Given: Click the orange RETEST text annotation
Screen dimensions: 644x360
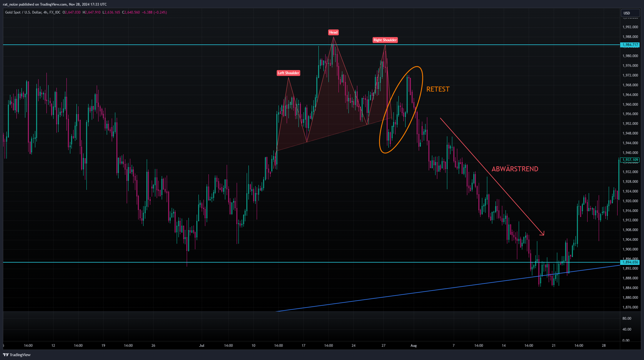Looking at the screenshot, I should click(438, 89).
